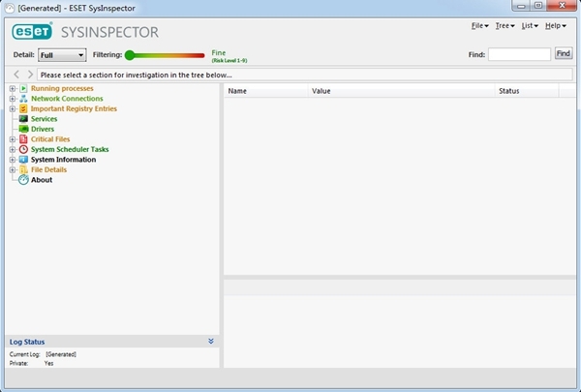581x392 pixels.
Task: Go forward with the right arrow
Action: [30, 75]
